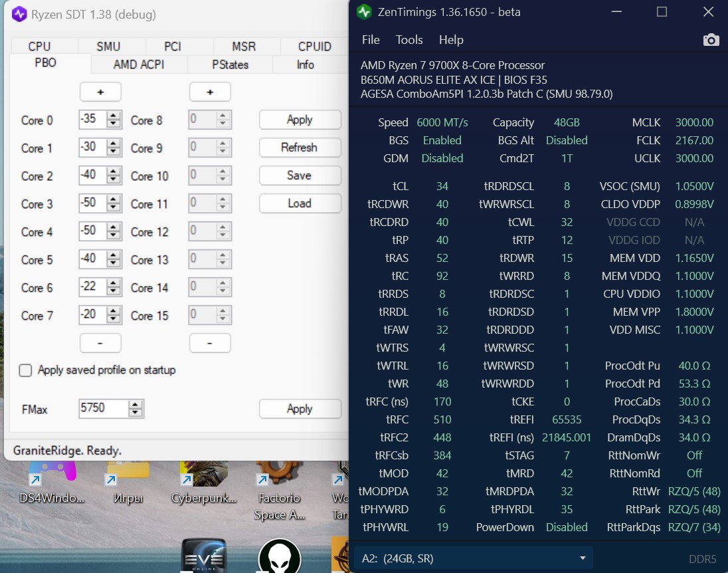Click the ZenTimings app logo icon
728x573 pixels.
pos(364,12)
